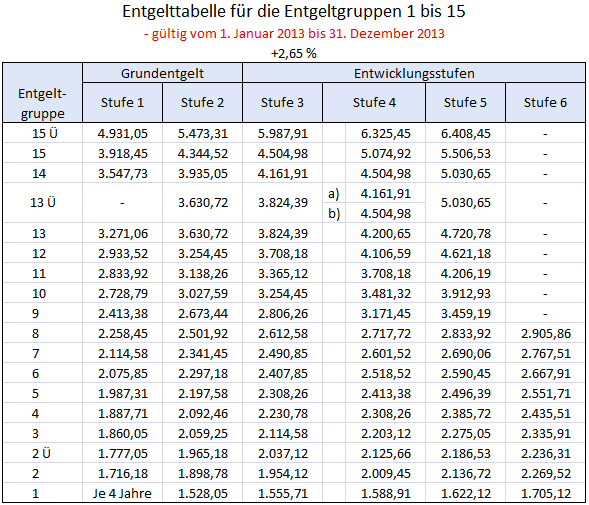Click the Stufe 4 column header
Image resolution: width=589 pixels, height=505 pixels.
tap(374, 103)
